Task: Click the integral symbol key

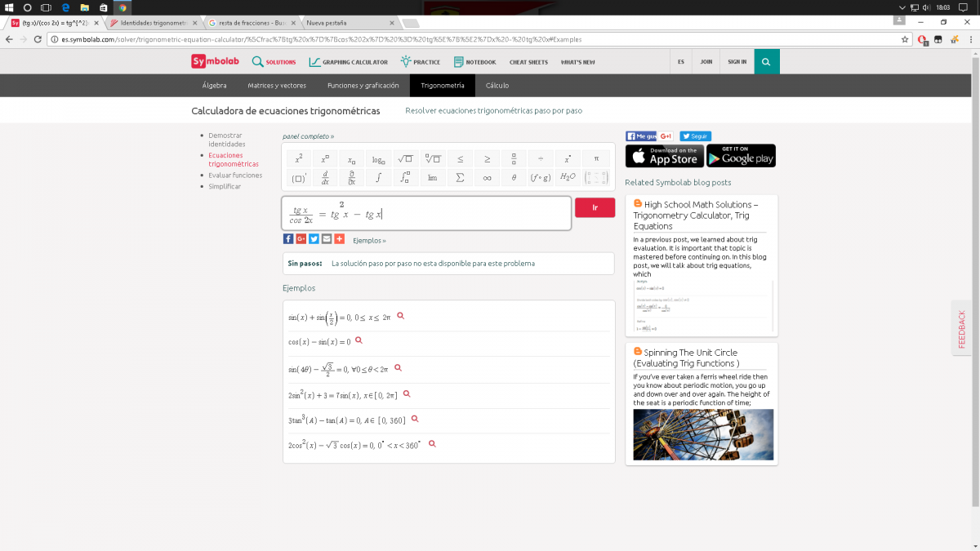Action: click(378, 177)
